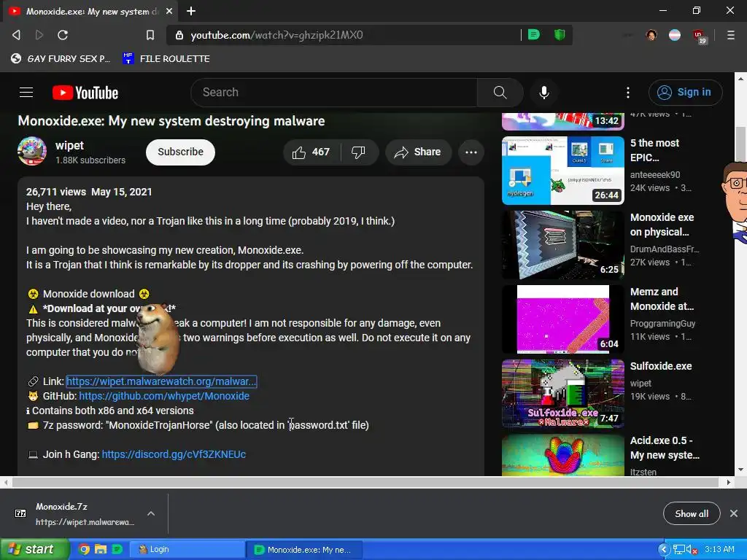Expand hidden system tray icons arrow
This screenshot has height=560, width=747.
tap(664, 550)
